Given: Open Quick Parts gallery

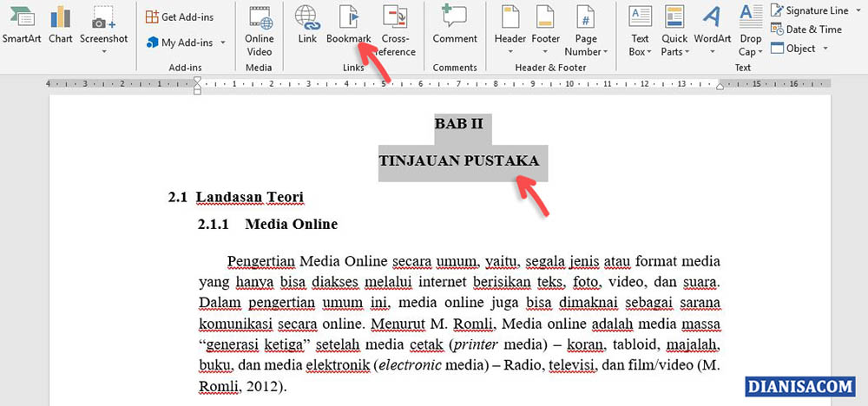Looking at the screenshot, I should pyautogui.click(x=674, y=31).
